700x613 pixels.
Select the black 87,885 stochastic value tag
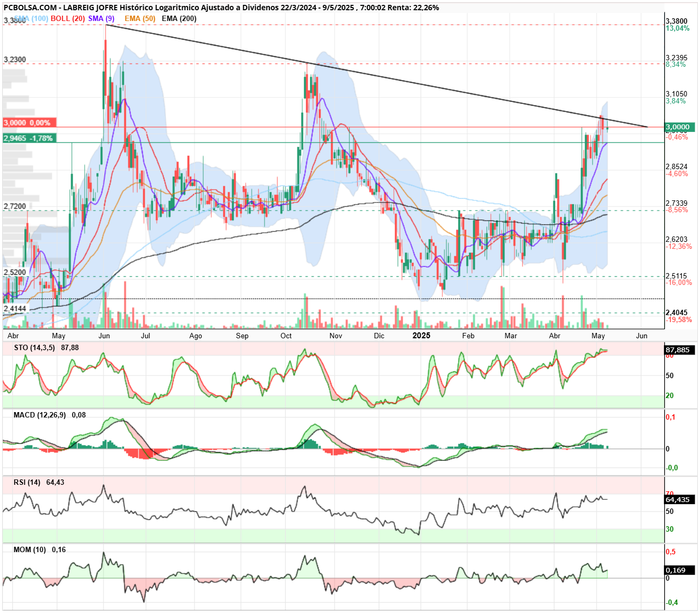pyautogui.click(x=680, y=350)
